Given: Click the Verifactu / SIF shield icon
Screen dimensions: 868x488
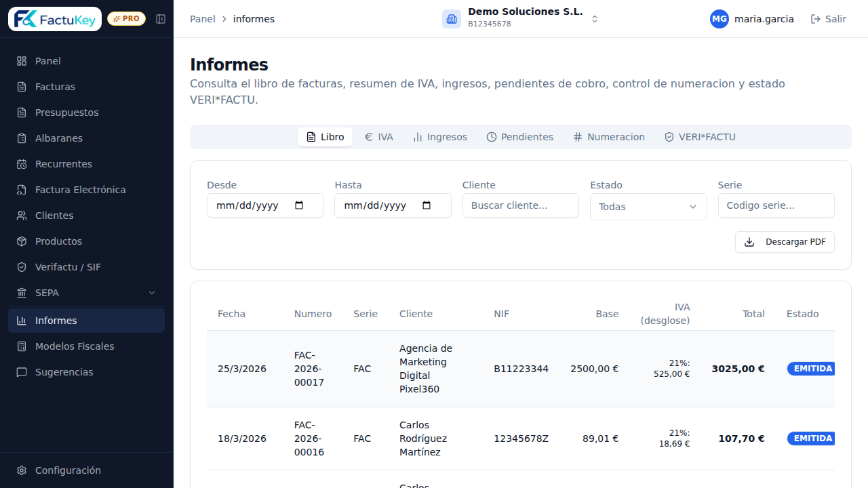Looking at the screenshot, I should 22,267.
